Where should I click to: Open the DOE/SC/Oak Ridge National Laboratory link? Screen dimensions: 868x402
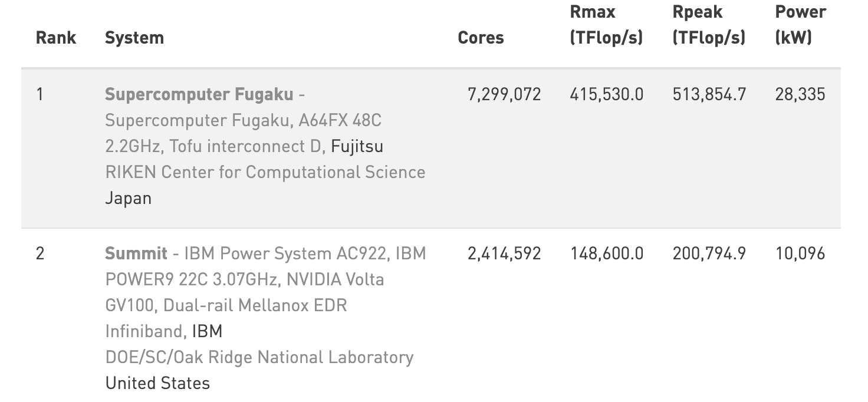coord(259,357)
